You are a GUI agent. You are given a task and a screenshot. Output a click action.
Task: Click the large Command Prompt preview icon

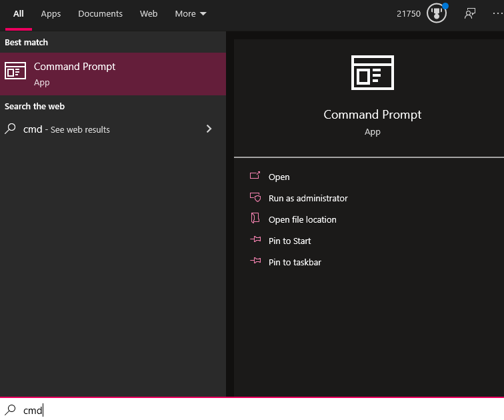[372, 73]
